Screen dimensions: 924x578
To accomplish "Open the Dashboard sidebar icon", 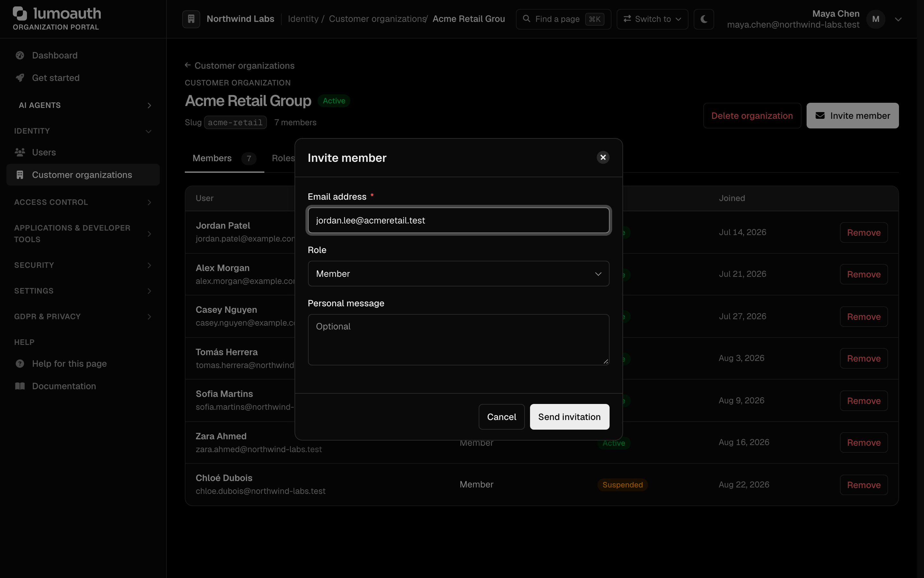I will click(20, 56).
